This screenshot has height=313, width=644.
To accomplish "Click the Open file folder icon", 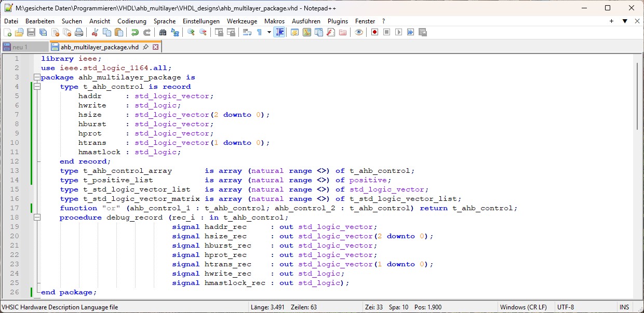I will coord(19,32).
